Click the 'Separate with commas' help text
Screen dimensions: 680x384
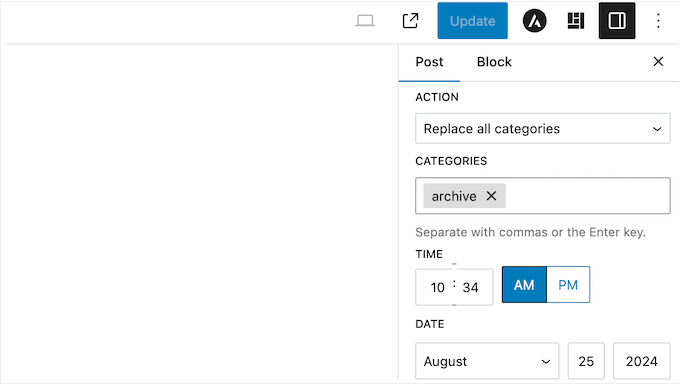[530, 232]
